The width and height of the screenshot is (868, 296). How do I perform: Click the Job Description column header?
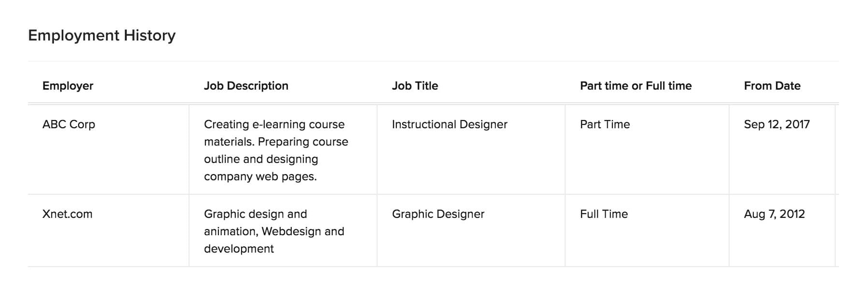(246, 86)
